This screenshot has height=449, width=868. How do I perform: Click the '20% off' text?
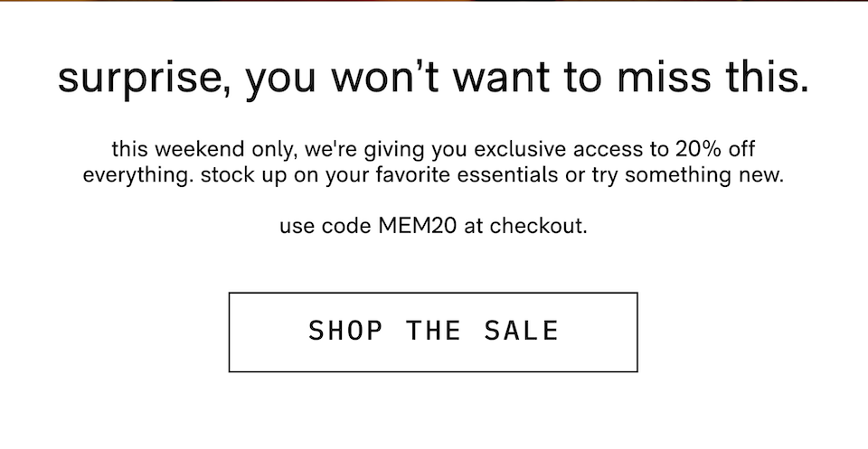pyautogui.click(x=714, y=149)
